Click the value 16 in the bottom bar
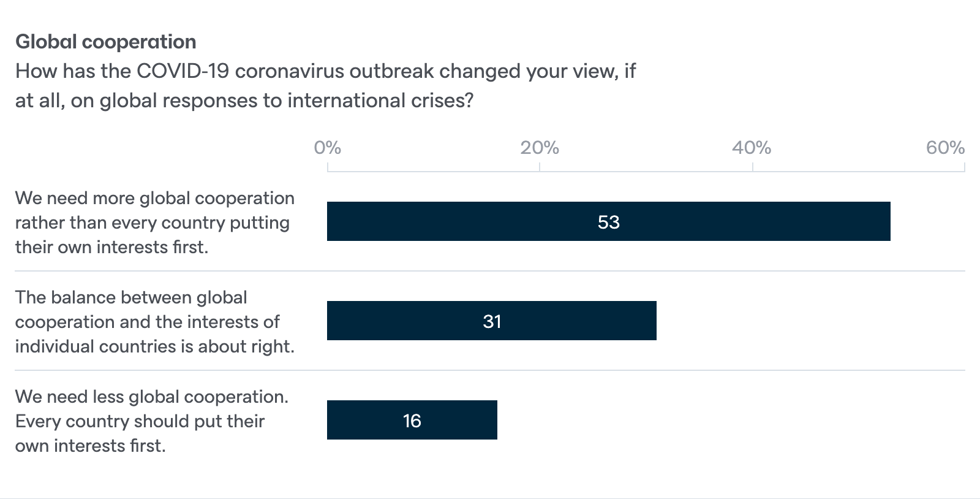 (412, 421)
